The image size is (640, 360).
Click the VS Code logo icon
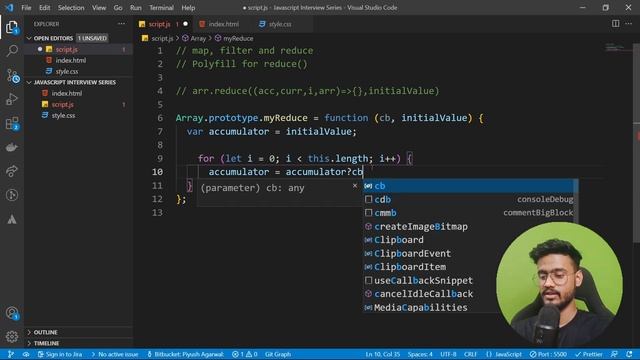pos(9,7)
